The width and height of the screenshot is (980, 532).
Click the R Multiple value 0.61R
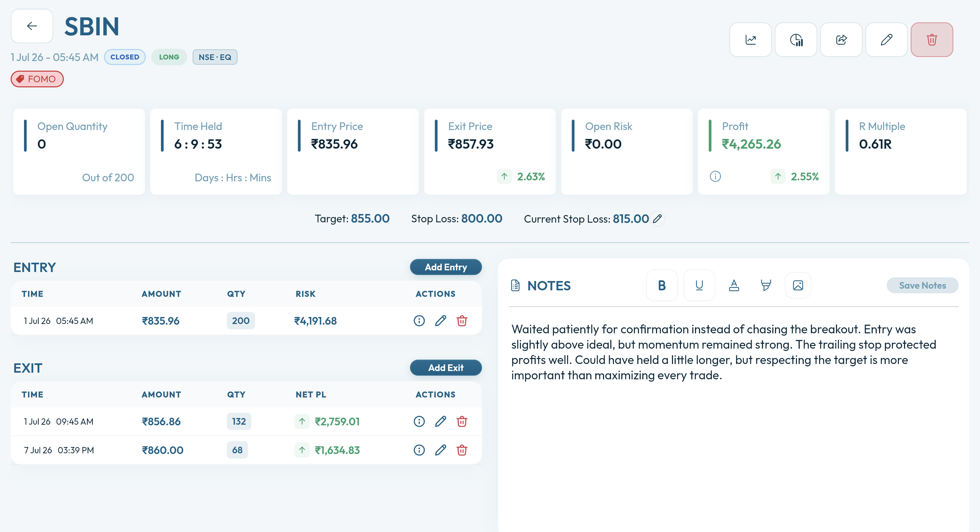pos(875,144)
